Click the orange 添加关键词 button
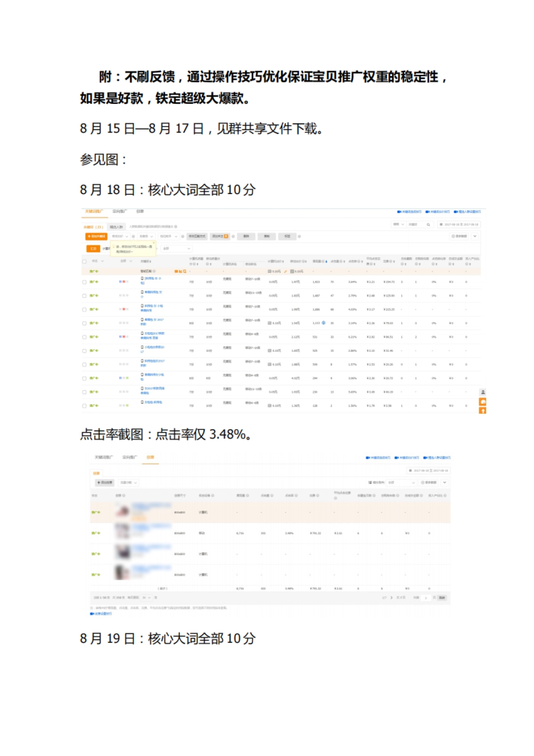 [96, 236]
